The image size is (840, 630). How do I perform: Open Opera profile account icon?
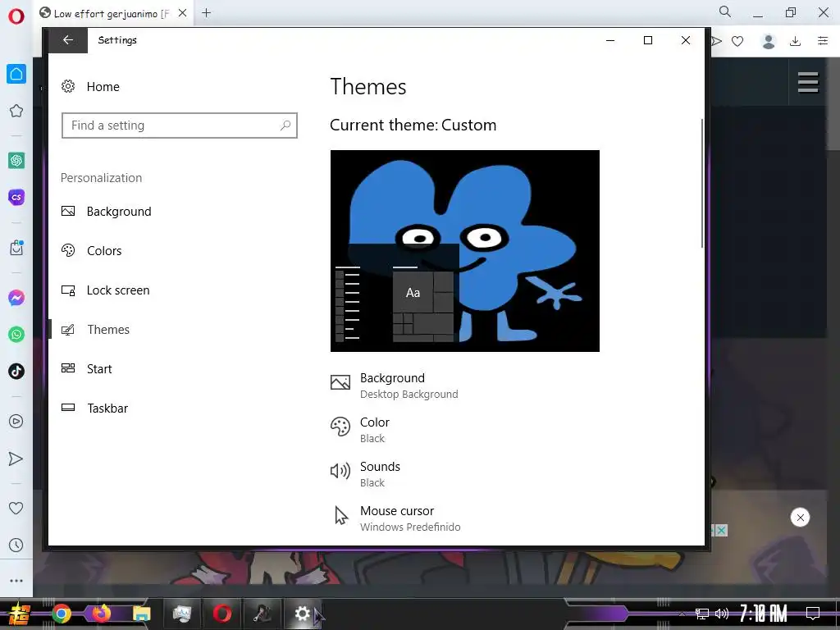pyautogui.click(x=768, y=41)
